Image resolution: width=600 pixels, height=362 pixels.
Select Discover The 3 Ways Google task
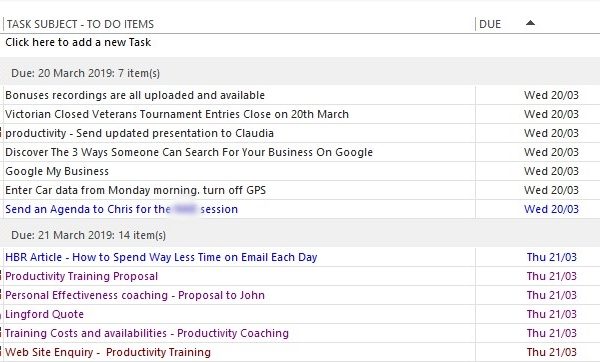point(189,152)
